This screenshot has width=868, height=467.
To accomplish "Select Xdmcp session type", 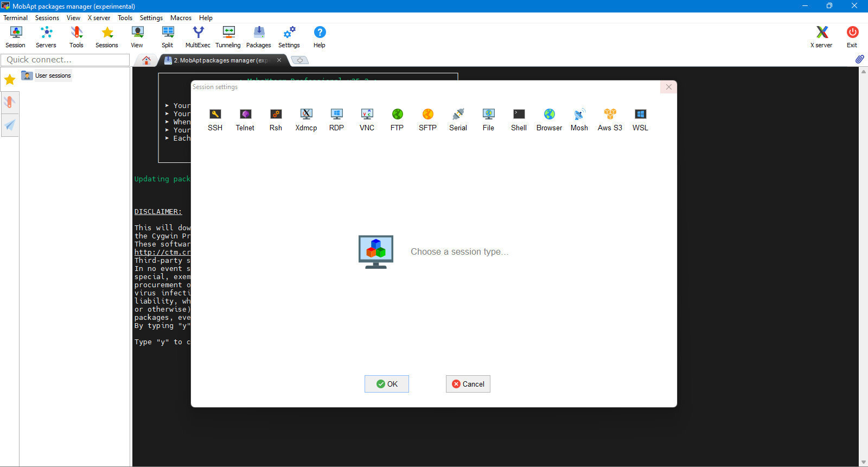I will (306, 119).
